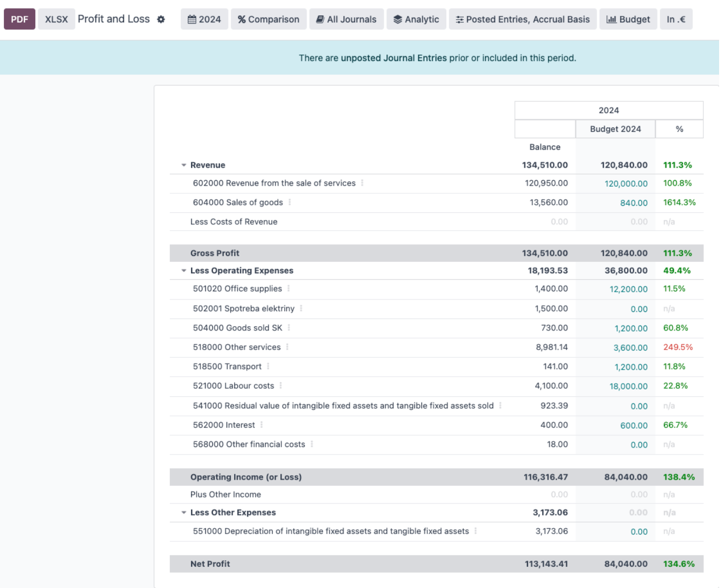Open the All Journals filter
This screenshot has width=724, height=588.
click(x=346, y=20)
